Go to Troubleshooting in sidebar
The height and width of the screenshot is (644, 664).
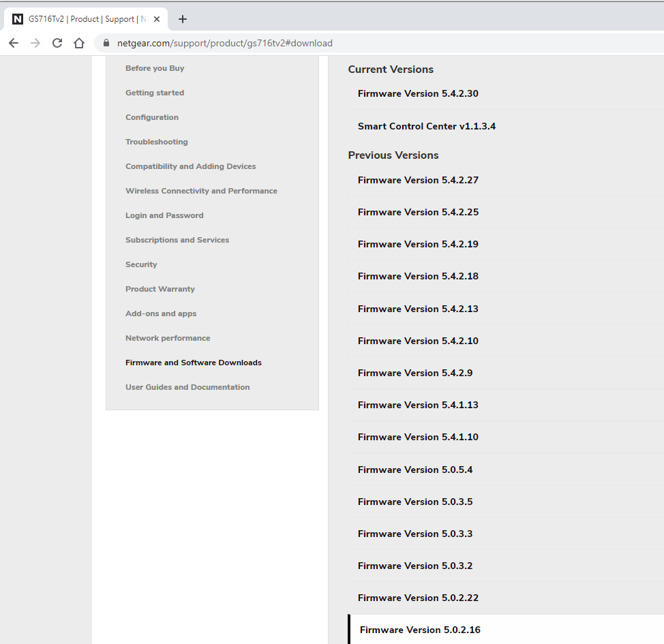coord(156,142)
